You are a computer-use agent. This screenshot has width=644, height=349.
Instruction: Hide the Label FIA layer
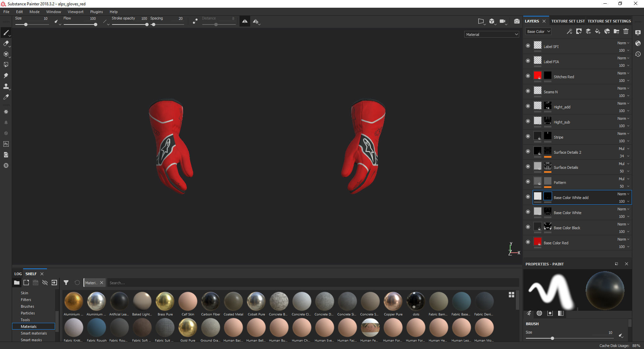pos(528,61)
